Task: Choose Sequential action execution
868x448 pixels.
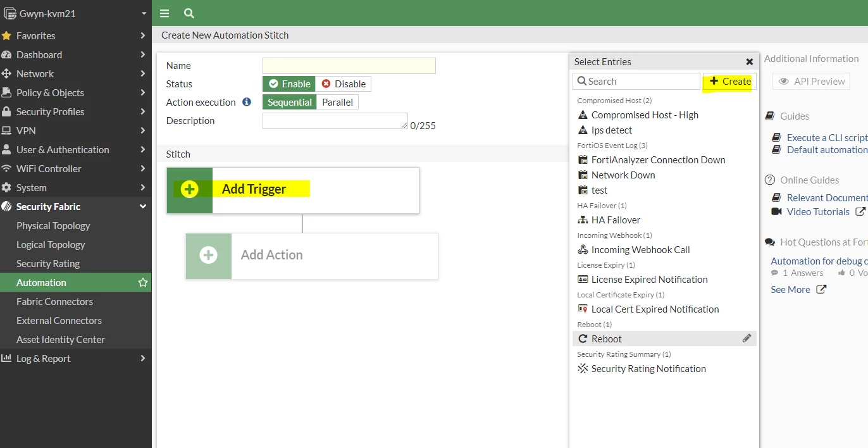Action: point(290,103)
